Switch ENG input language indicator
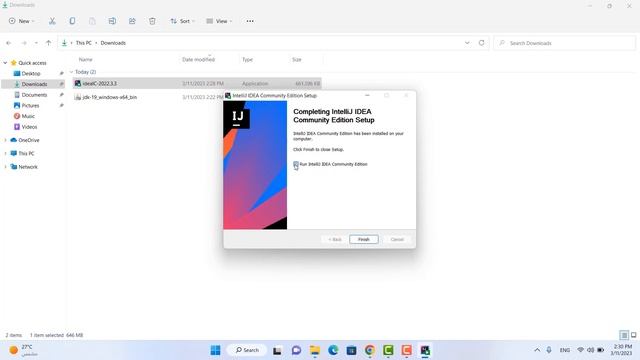Image resolution: width=640 pixels, height=360 pixels. pos(565,350)
